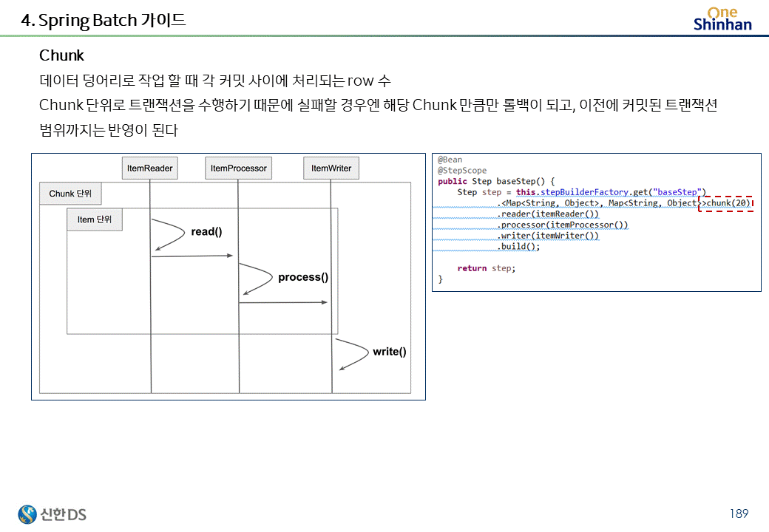The width and height of the screenshot is (769, 532).
Task: Click the @Bean annotation
Action: (x=450, y=160)
